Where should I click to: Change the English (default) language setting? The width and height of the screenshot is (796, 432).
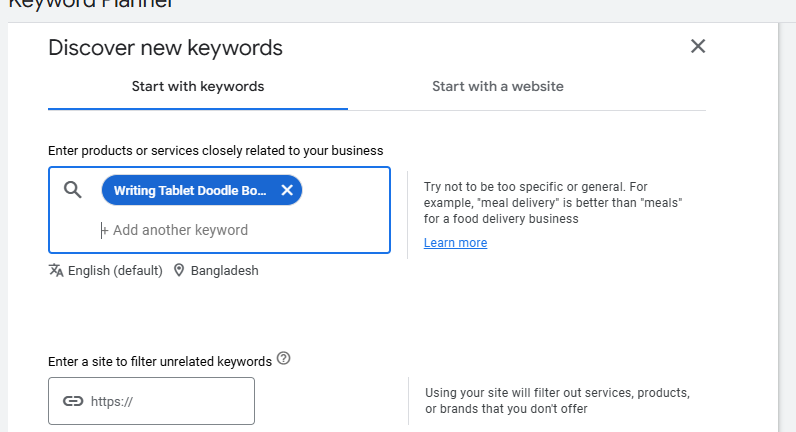(x=115, y=271)
